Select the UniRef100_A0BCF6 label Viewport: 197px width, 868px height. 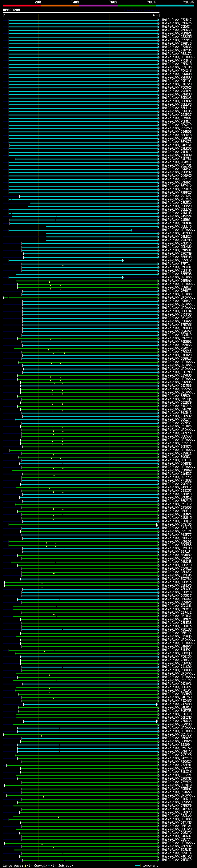point(177,243)
